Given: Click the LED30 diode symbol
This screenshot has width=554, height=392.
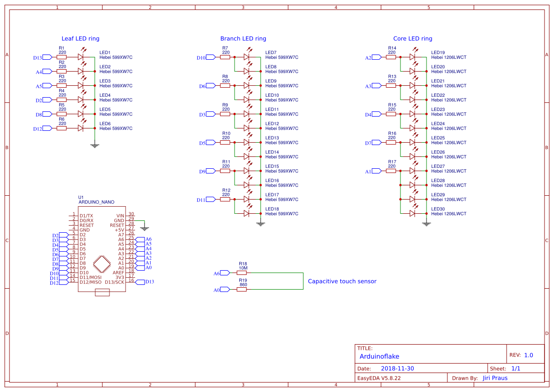Looking at the screenshot, I should pos(412,213).
